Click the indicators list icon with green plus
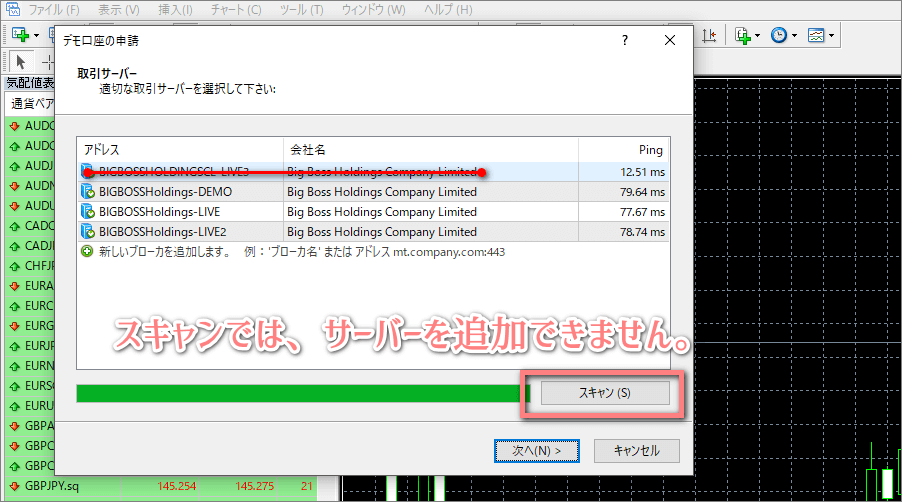The width and height of the screenshot is (902, 502). pyautogui.click(x=743, y=36)
